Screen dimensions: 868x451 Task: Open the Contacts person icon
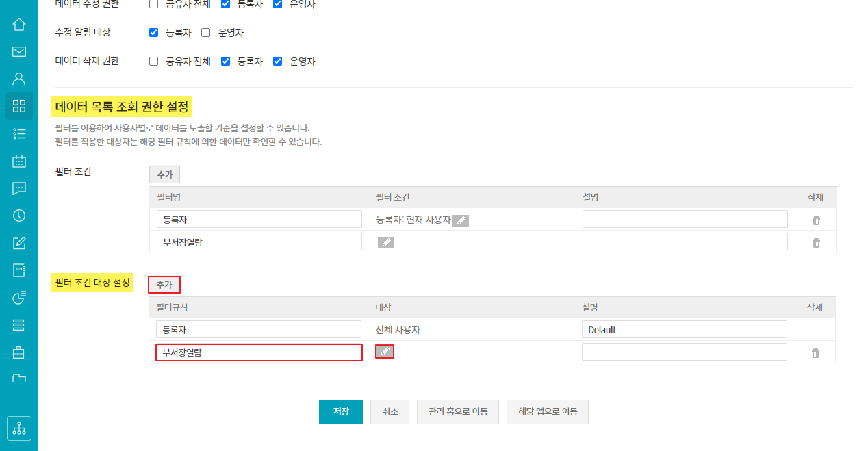(19, 79)
